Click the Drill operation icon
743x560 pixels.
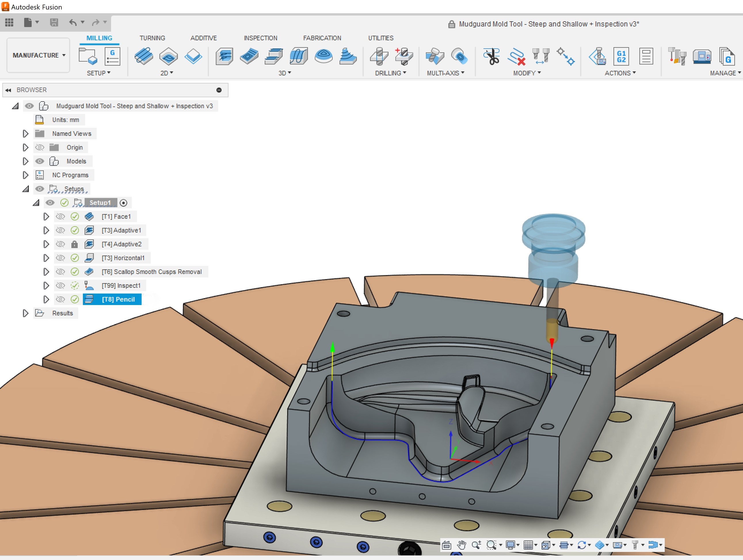379,56
